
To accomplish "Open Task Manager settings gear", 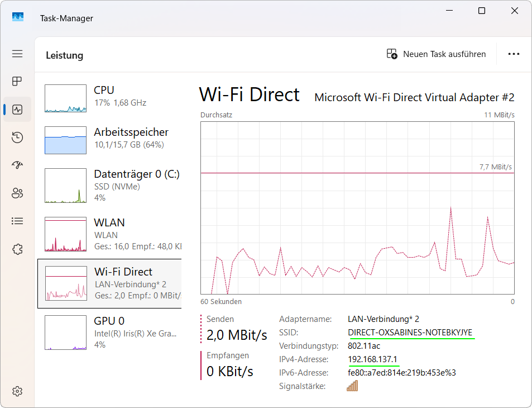I will 17,391.
